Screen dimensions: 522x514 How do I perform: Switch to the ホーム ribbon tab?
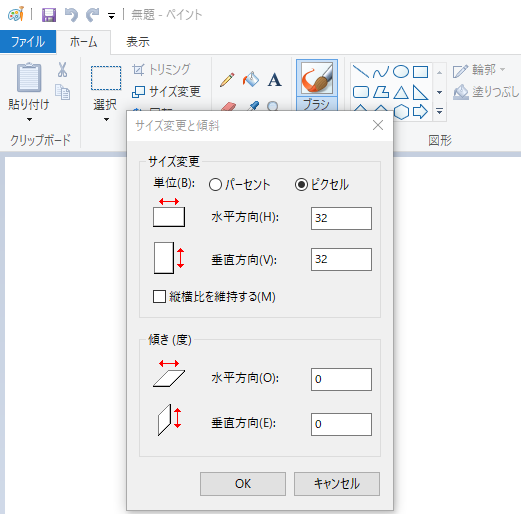83,42
